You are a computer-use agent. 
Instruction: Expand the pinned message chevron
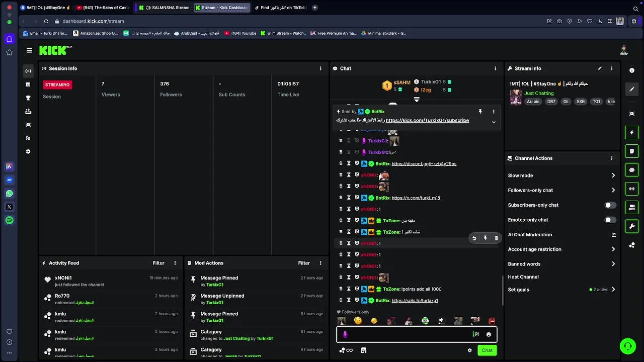494,122
